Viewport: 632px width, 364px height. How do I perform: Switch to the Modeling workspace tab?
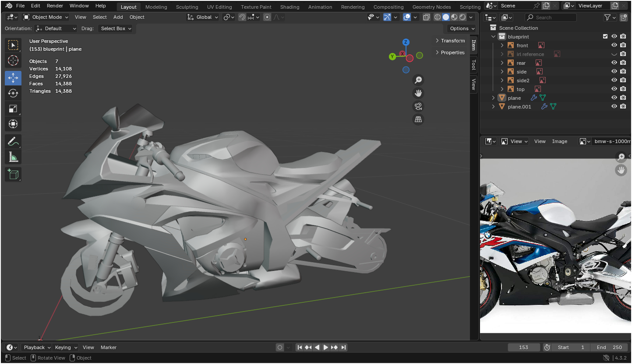156,7
